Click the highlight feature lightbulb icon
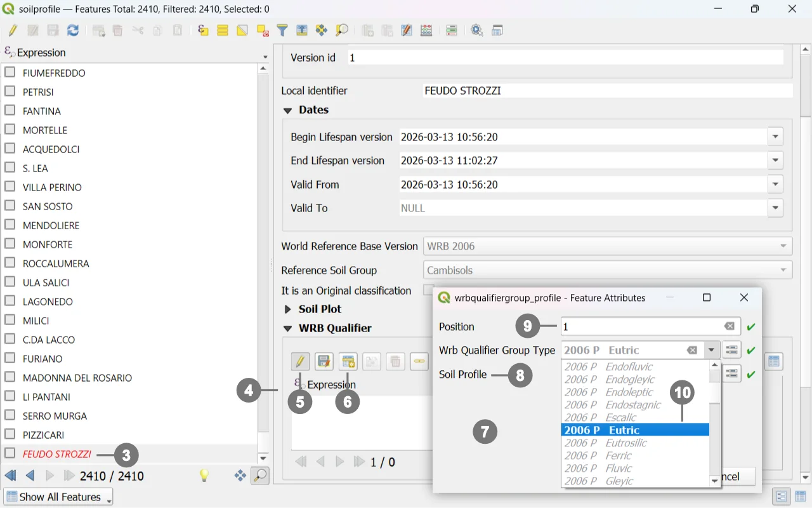 [x=204, y=475]
